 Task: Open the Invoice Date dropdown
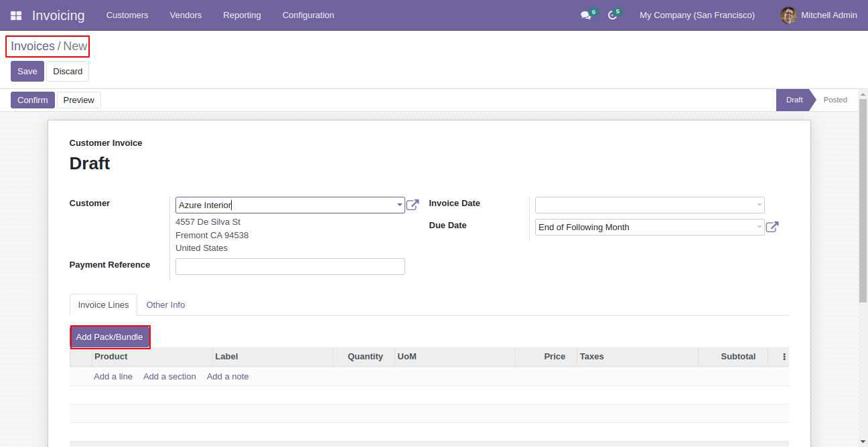[650, 205]
